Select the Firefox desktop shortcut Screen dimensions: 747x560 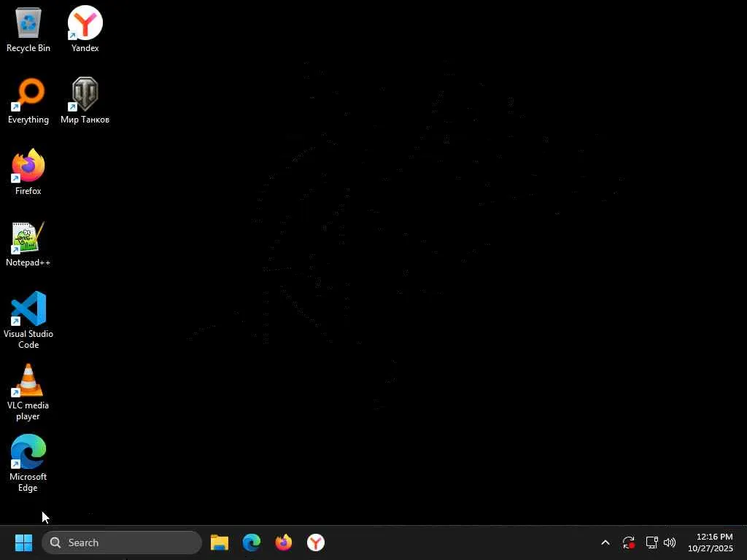pyautogui.click(x=28, y=172)
